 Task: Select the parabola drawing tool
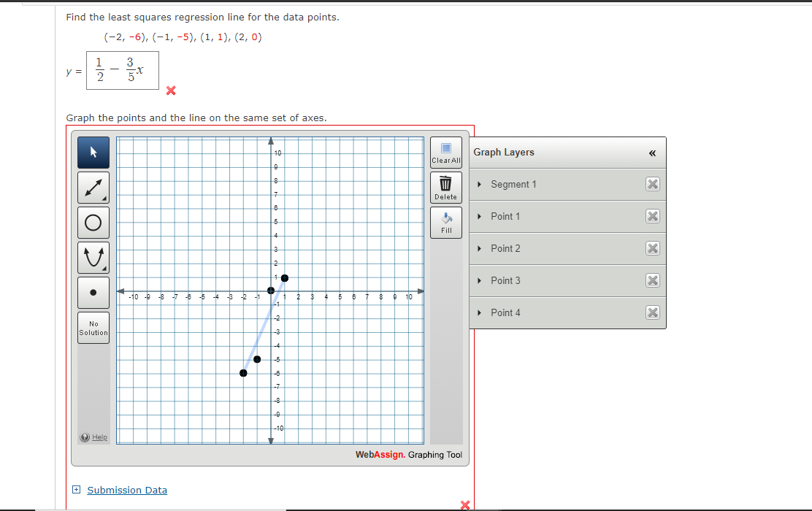[x=93, y=257]
